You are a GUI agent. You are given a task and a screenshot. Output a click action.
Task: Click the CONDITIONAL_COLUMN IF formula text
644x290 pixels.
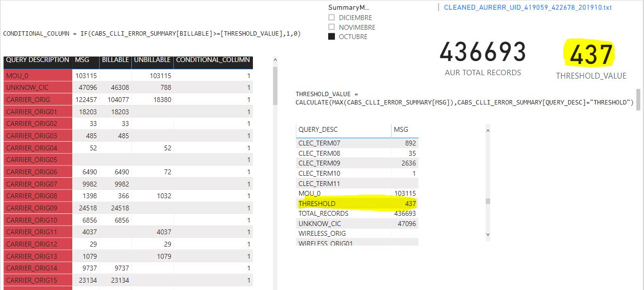tap(152, 34)
